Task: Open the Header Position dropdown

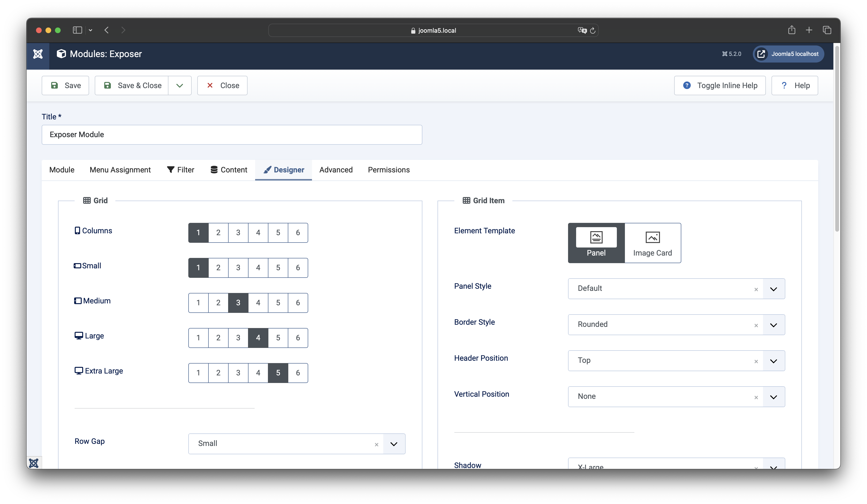Action: point(774,361)
